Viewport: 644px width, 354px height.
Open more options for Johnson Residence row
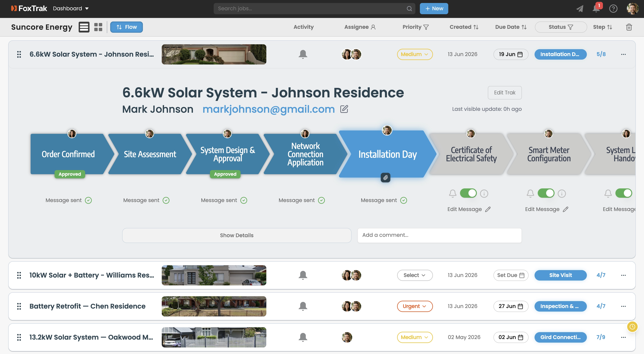(623, 54)
